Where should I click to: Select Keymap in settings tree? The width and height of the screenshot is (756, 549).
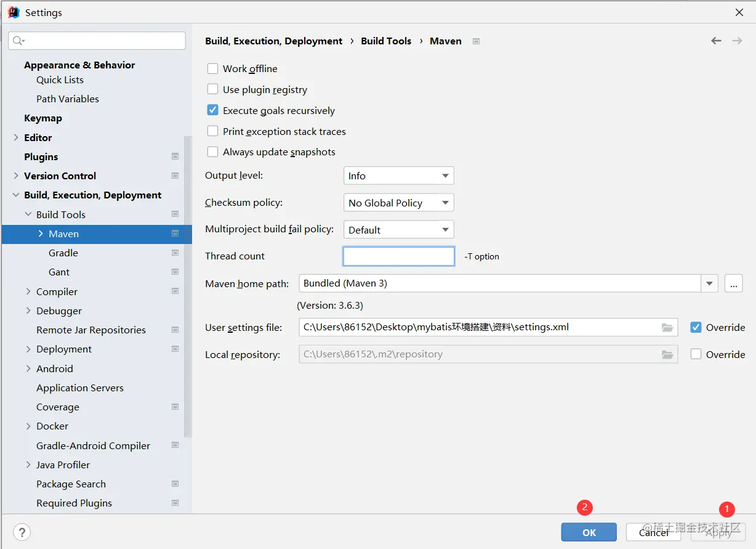tap(43, 118)
